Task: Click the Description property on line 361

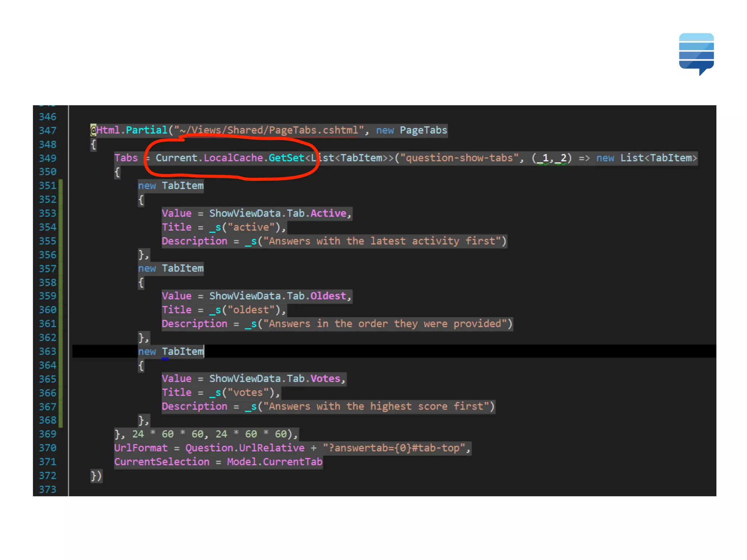Action: [194, 324]
